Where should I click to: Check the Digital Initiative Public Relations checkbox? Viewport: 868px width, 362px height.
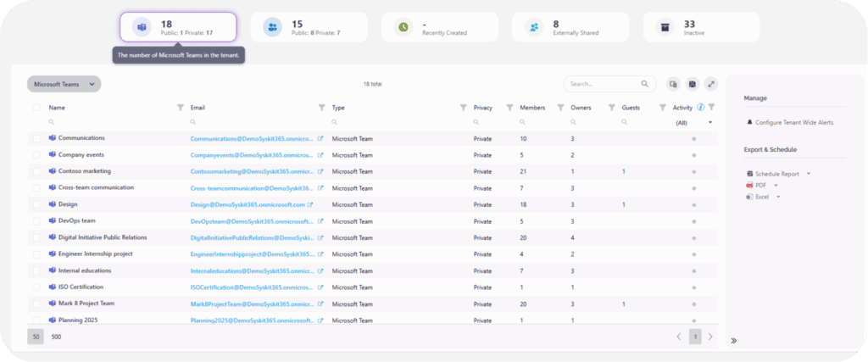36,237
